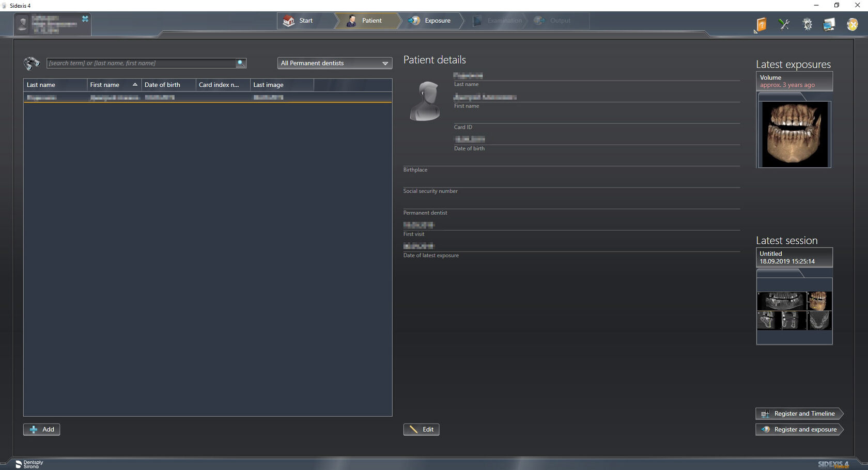Sort by Last image column
This screenshot has height=470, width=868.
(x=282, y=85)
